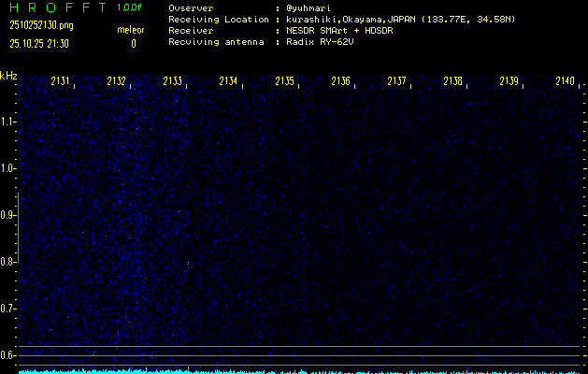The height and width of the screenshot is (374, 588).
Task: Select the 1.0 frequency axis label
Action: (8, 168)
